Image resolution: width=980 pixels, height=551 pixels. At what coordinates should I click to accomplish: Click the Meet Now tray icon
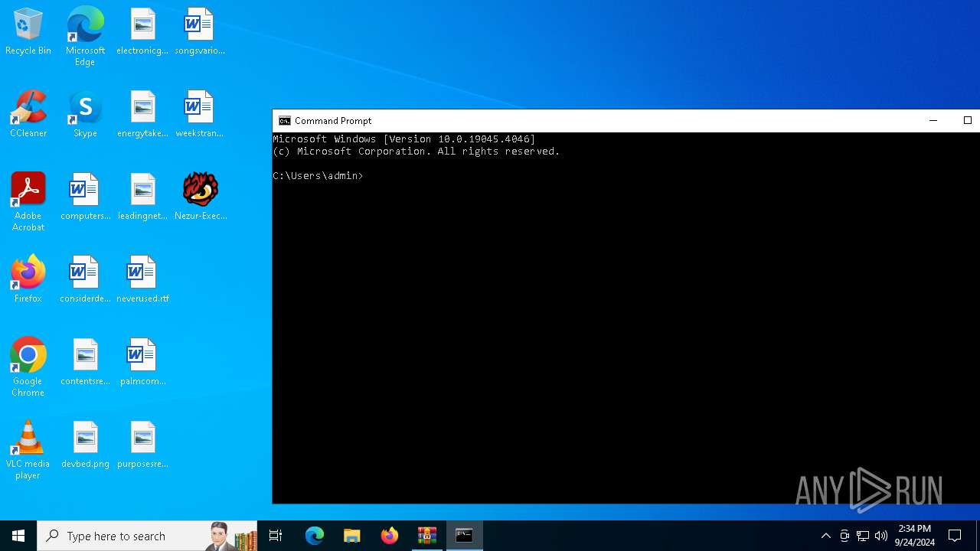844,536
